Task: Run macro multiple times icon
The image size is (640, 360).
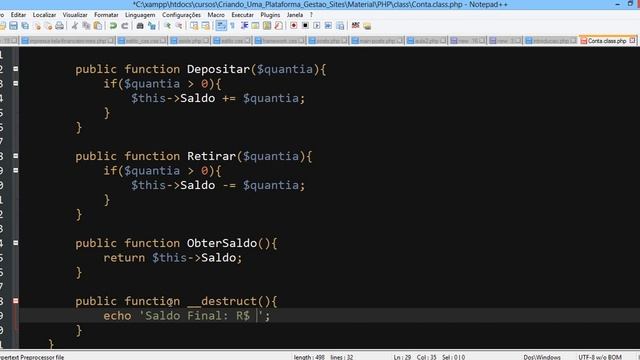Action: point(328,26)
